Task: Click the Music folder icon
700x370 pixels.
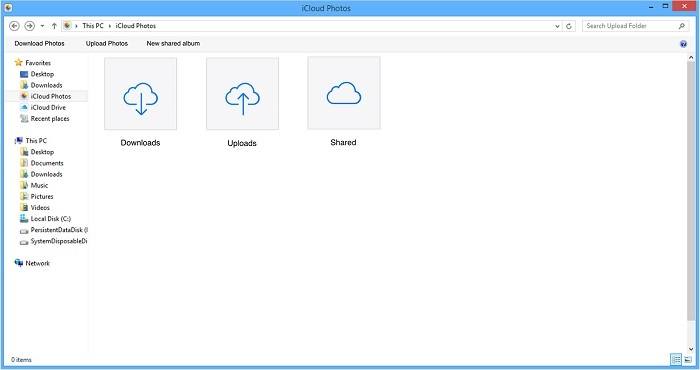Action: [24, 185]
